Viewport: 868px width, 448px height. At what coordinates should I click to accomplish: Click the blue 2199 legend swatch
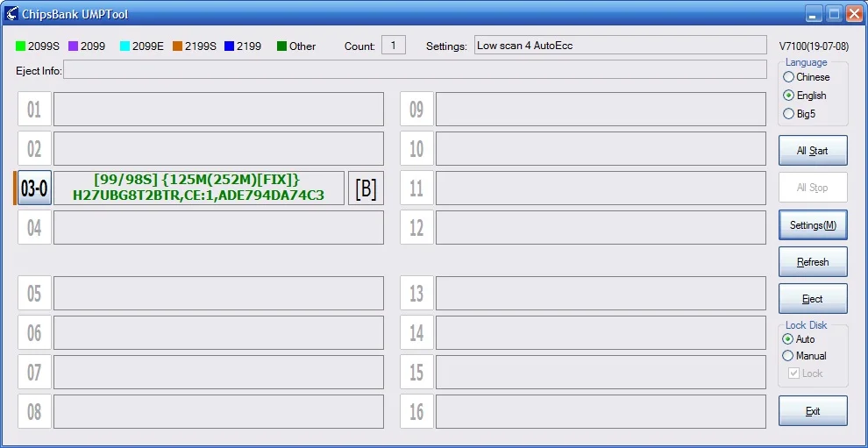(x=229, y=46)
